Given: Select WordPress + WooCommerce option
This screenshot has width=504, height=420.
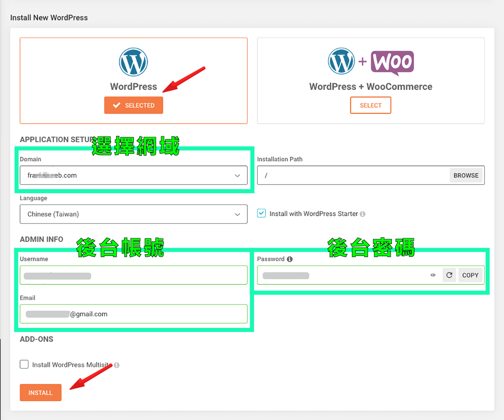Looking at the screenshot, I should (371, 105).
